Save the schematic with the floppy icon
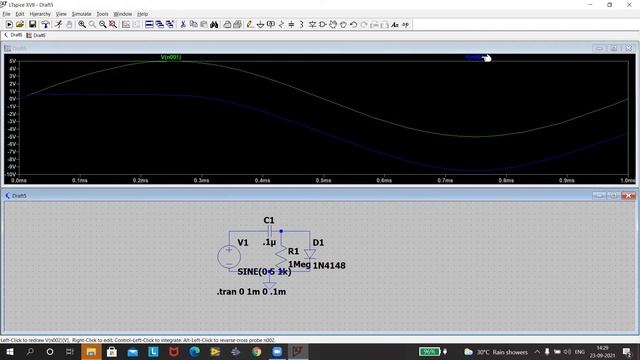 (32, 24)
